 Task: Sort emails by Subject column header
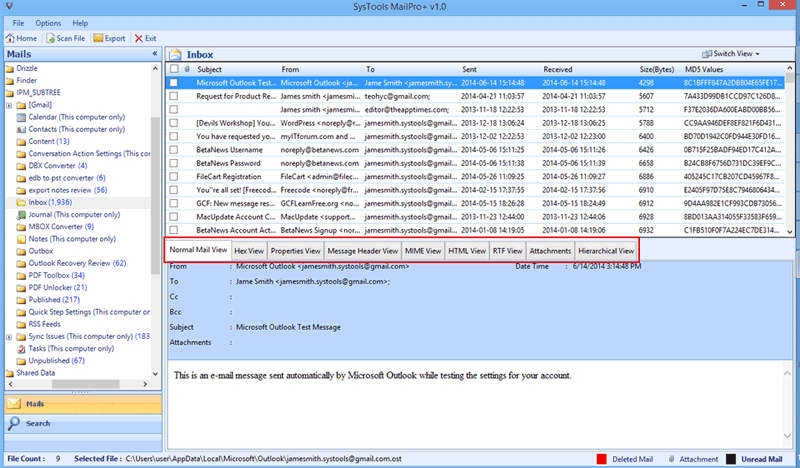[x=209, y=69]
